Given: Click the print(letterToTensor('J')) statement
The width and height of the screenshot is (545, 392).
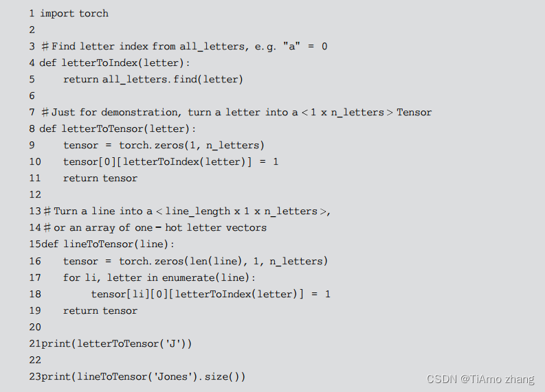Looking at the screenshot, I should (x=116, y=344).
